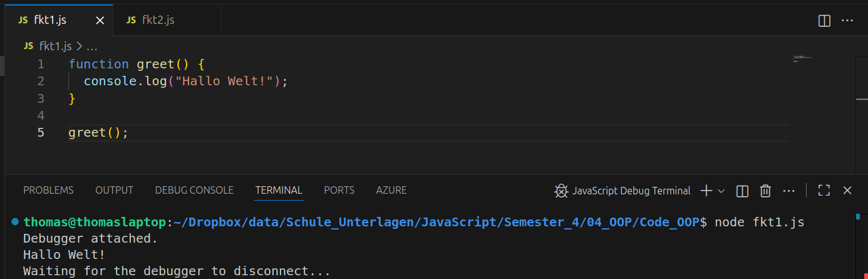
Task: Click fkt1.js in the breadcrumb path
Action: pos(55,46)
